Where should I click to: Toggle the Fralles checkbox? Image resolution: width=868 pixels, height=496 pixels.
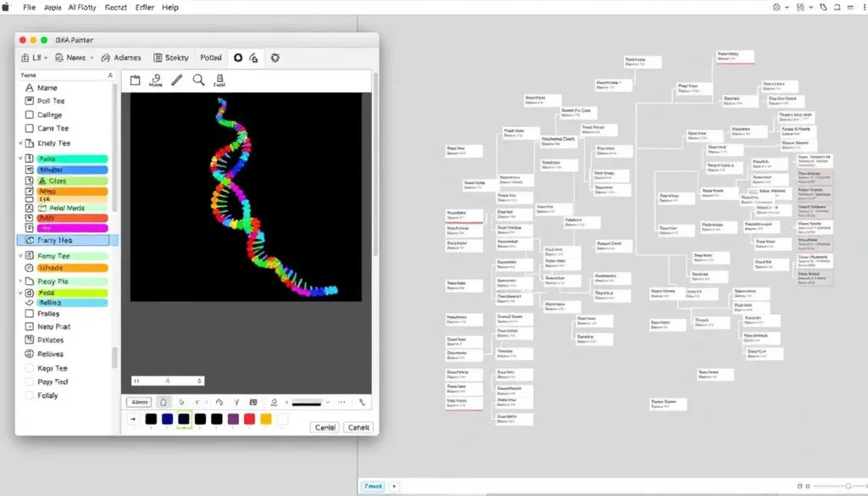[30, 314]
